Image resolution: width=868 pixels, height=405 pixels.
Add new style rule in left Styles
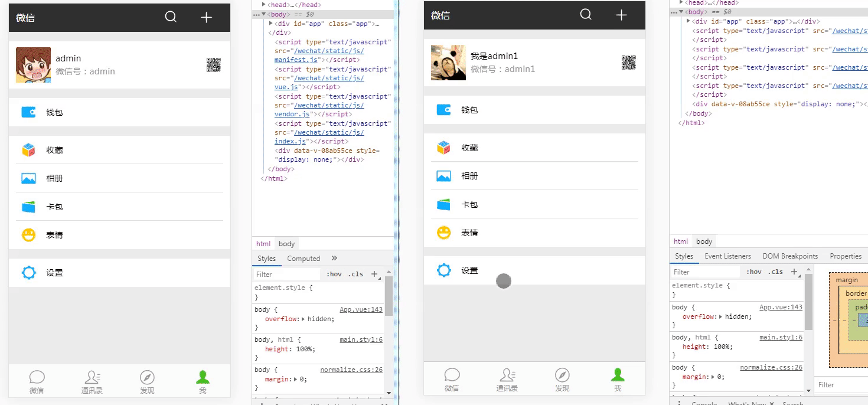click(374, 274)
